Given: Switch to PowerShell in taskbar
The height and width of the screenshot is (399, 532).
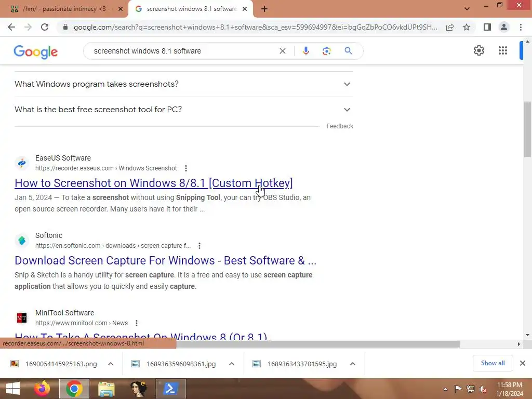Looking at the screenshot, I should [x=170, y=389].
